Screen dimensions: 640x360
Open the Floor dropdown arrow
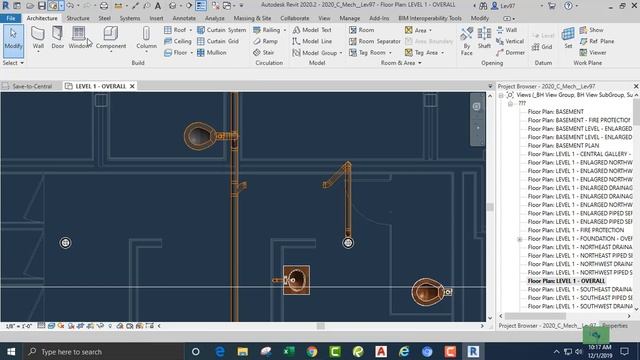coord(191,53)
